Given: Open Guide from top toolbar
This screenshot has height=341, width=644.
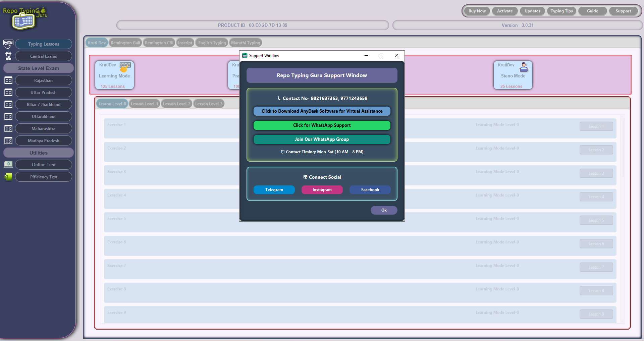Looking at the screenshot, I should 592,11.
